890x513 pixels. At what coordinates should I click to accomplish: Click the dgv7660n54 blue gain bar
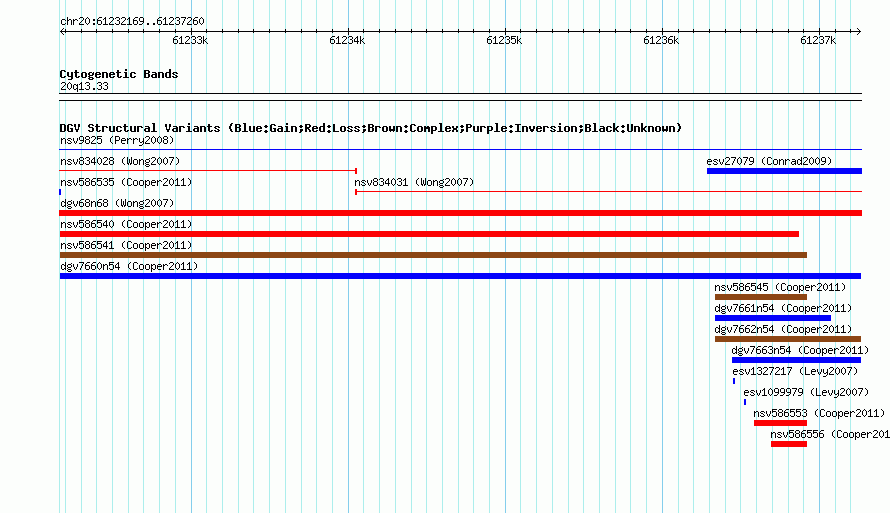[460, 276]
